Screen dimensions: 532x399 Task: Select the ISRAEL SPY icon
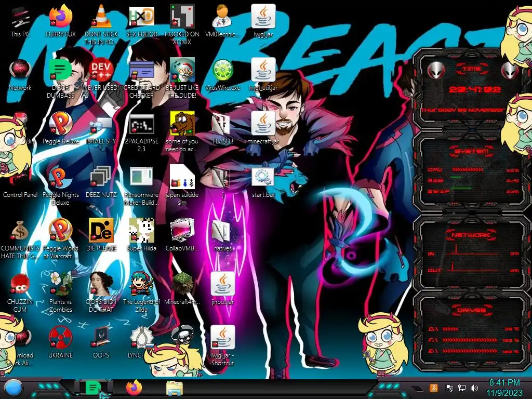[101, 125]
